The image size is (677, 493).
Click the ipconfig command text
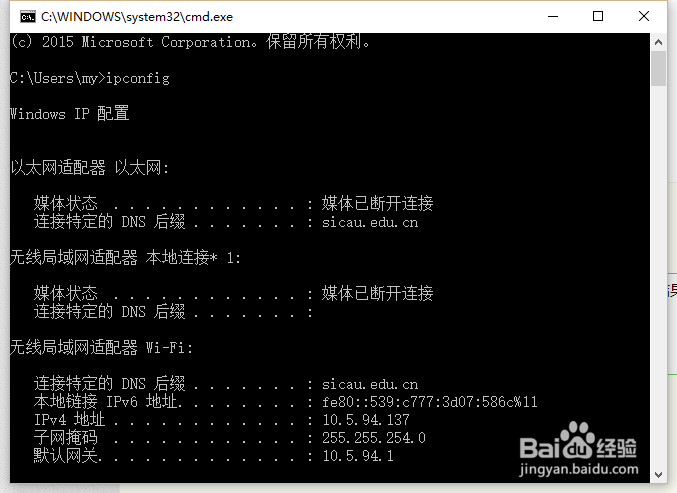tap(138, 79)
